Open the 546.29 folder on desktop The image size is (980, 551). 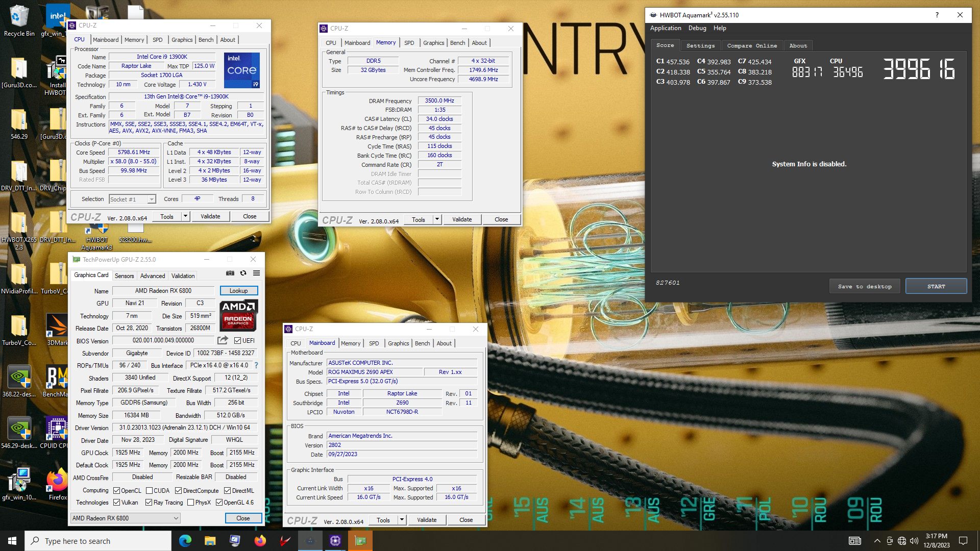(19, 124)
